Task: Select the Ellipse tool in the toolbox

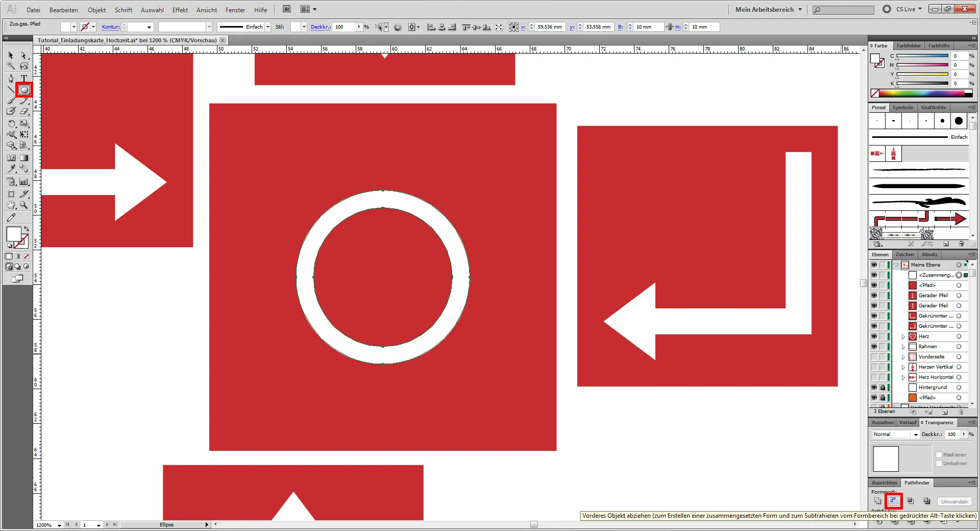Action: (24, 90)
